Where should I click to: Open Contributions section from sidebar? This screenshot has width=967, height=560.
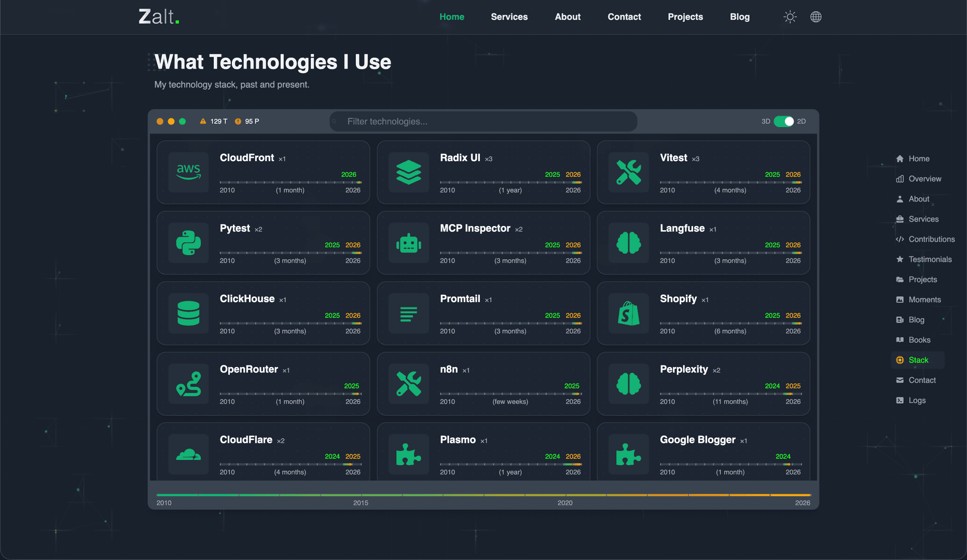click(931, 239)
